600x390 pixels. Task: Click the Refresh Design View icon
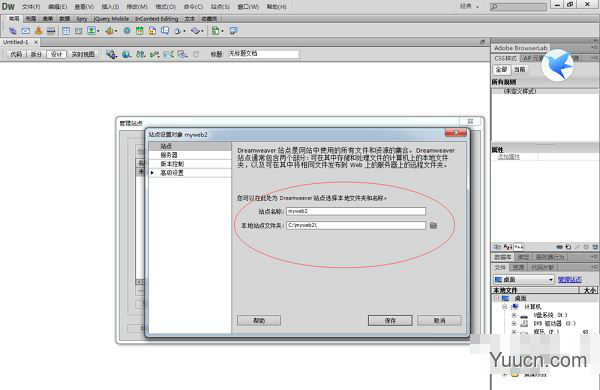(x=196, y=55)
